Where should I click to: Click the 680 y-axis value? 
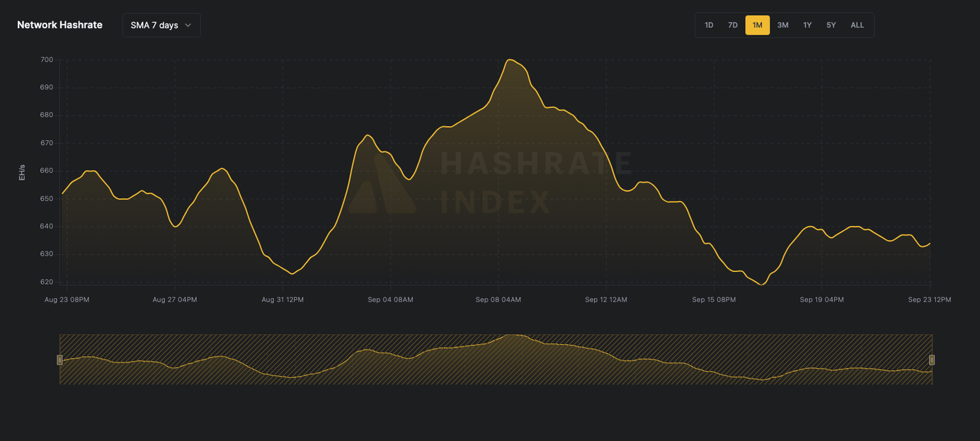[x=47, y=115]
